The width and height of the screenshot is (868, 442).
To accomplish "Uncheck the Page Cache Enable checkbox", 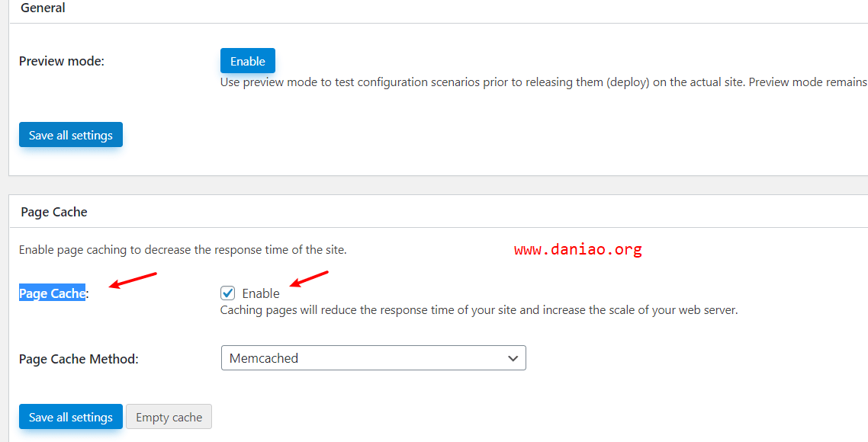I will (227, 293).
